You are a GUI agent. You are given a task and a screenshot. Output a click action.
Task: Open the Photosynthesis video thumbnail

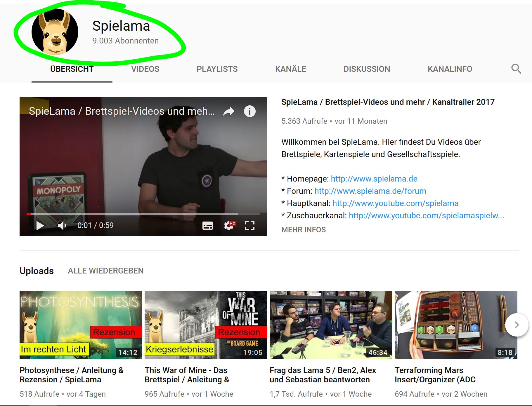click(x=81, y=325)
